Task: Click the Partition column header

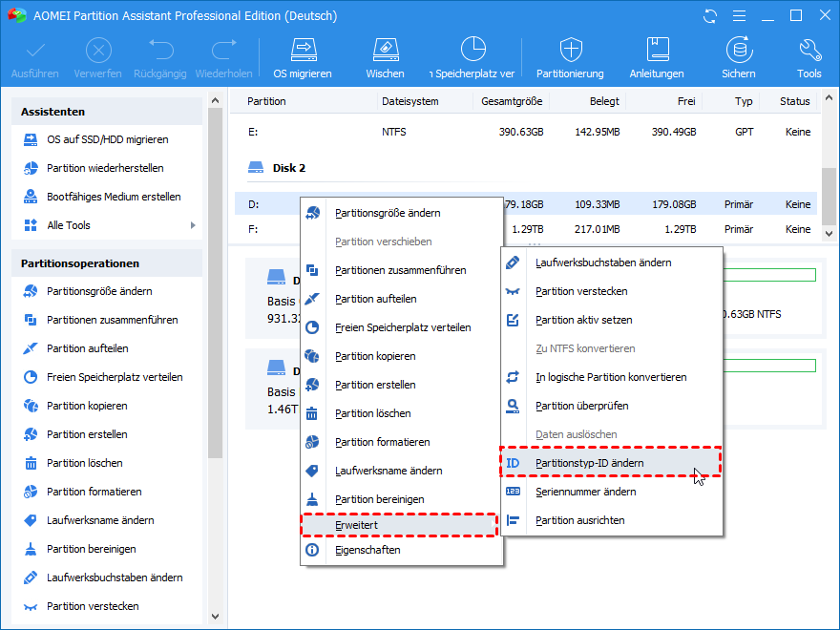Action: [x=266, y=101]
